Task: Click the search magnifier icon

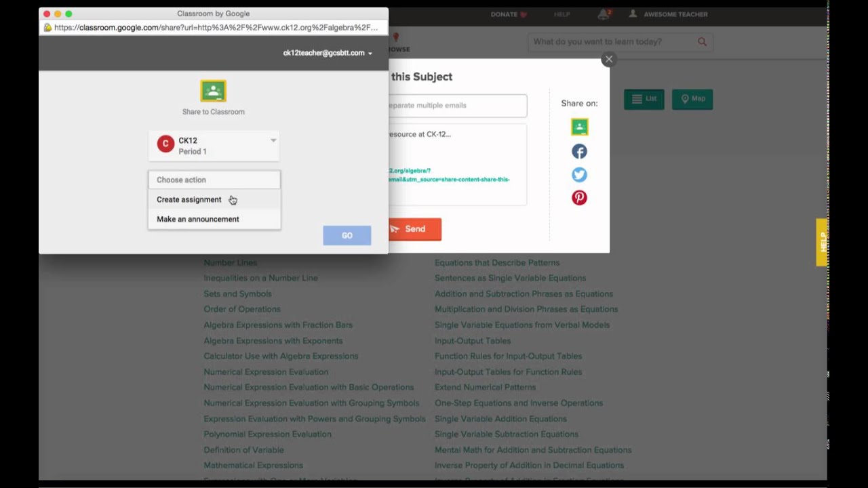Action: 702,42
